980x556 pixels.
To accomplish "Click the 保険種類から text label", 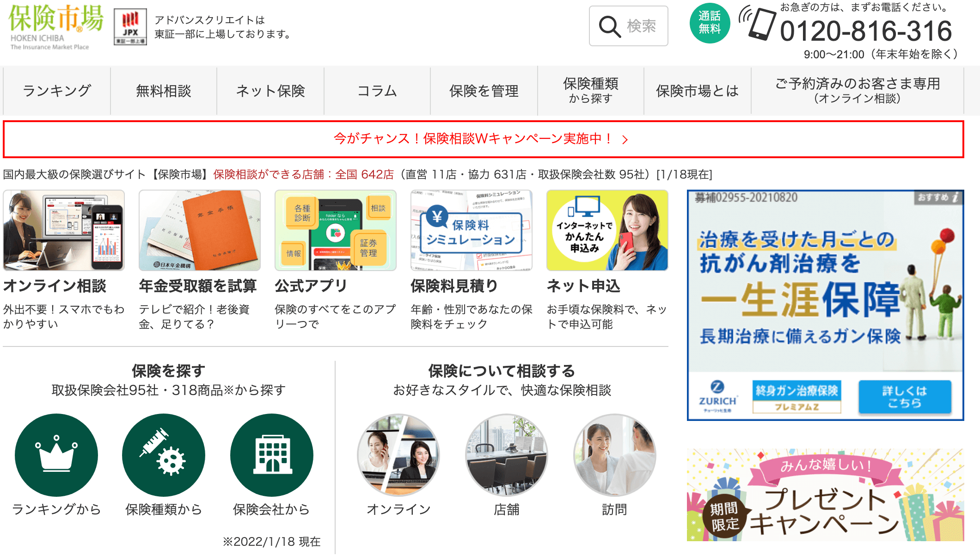I will tap(164, 509).
